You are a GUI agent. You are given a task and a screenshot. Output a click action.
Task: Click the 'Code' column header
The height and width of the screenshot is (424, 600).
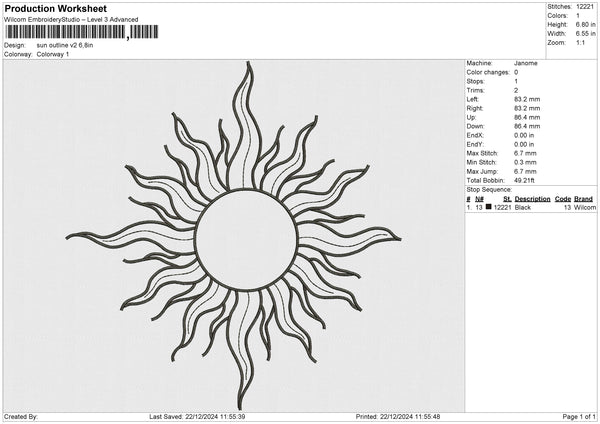point(563,199)
